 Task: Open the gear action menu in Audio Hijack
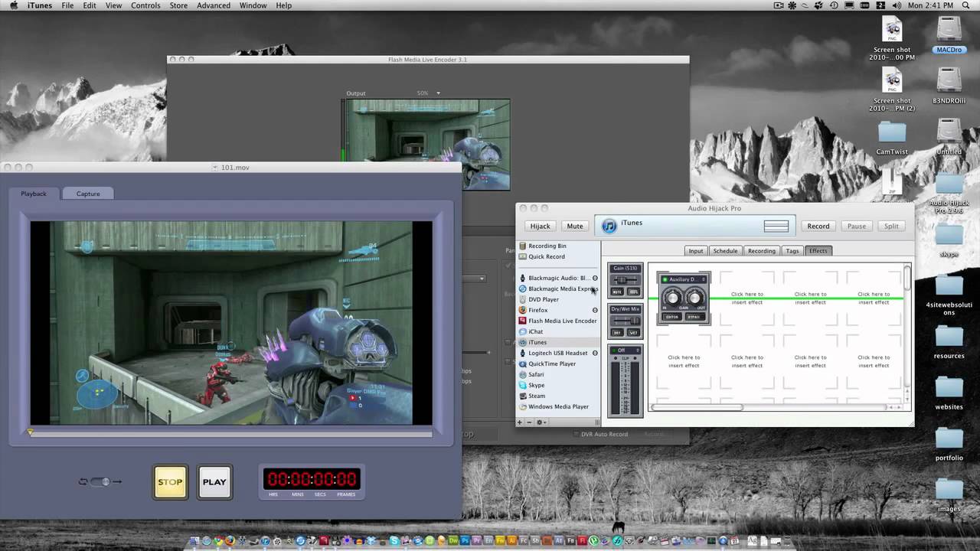click(541, 422)
